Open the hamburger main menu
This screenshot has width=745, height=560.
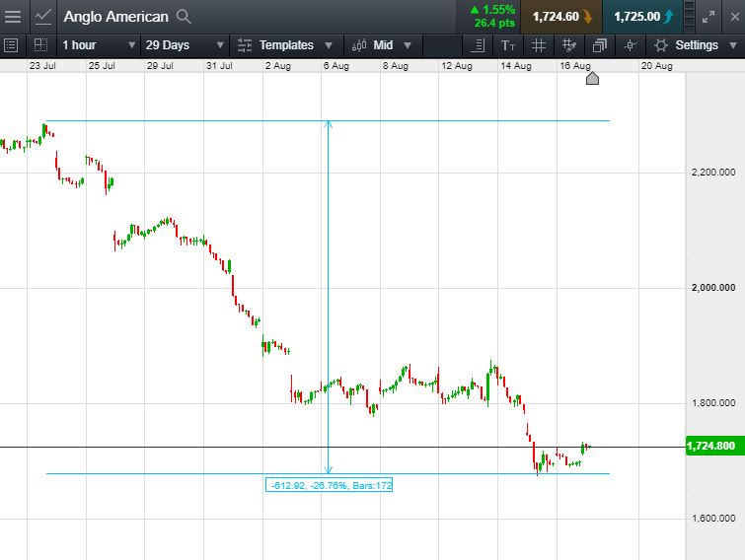pyautogui.click(x=13, y=17)
